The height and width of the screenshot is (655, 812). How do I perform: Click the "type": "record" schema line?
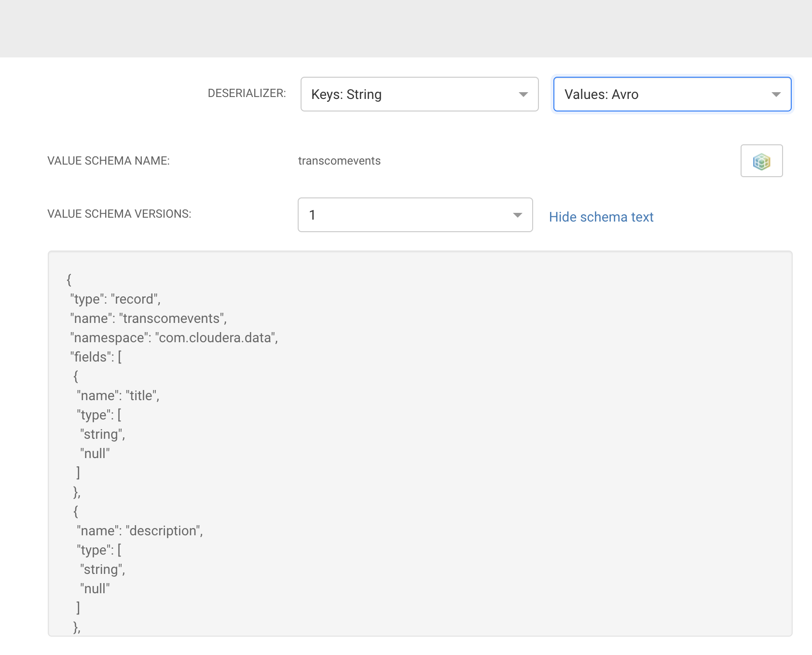click(x=115, y=299)
